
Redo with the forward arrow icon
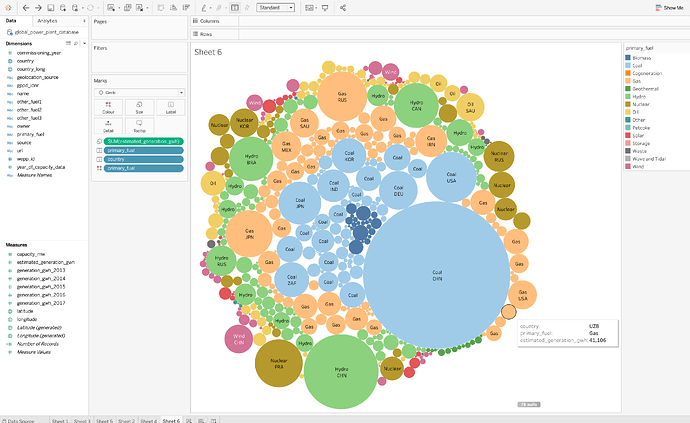pos(38,7)
